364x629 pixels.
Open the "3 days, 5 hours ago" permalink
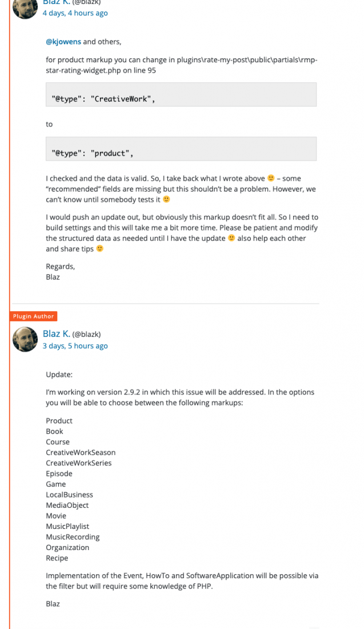pos(75,346)
